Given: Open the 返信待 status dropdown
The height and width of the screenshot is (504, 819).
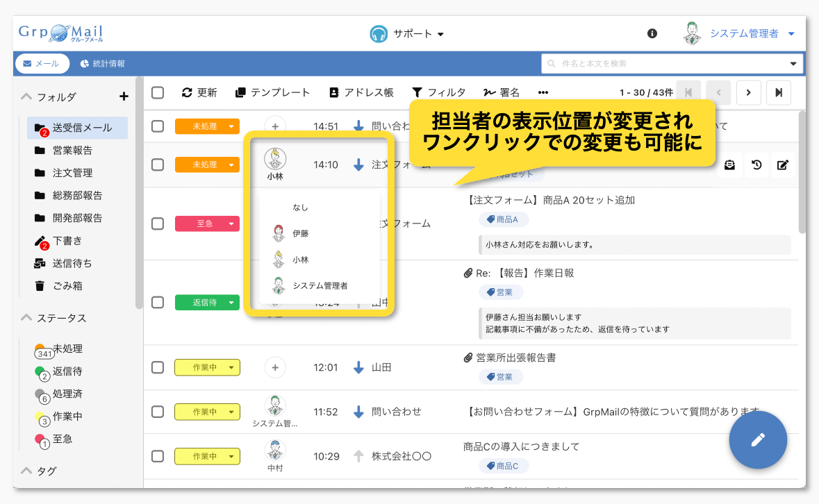Looking at the screenshot, I should [x=208, y=303].
